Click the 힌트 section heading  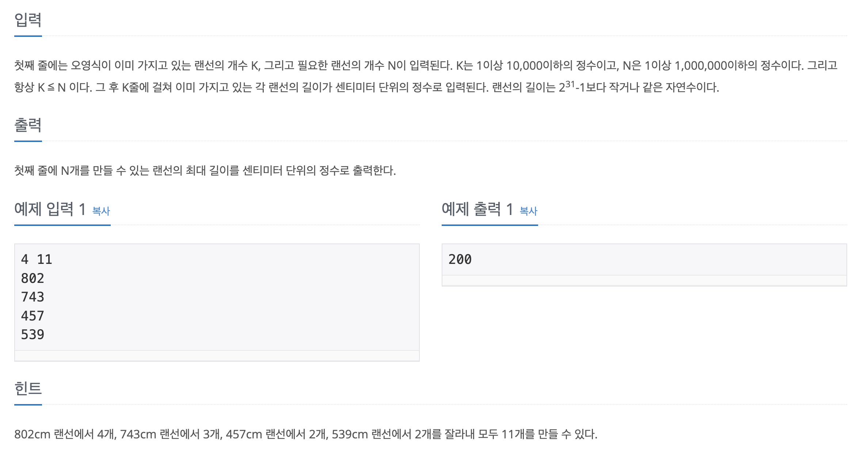28,389
